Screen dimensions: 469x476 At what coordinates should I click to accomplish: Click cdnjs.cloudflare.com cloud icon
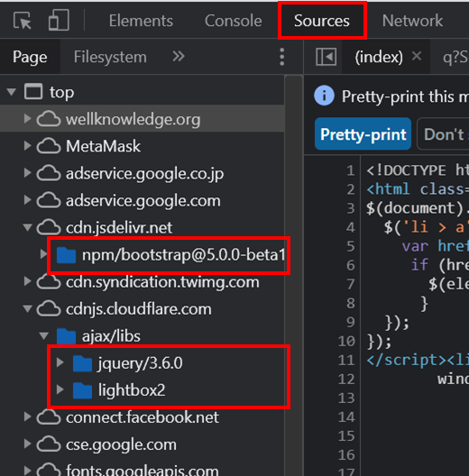click(49, 308)
